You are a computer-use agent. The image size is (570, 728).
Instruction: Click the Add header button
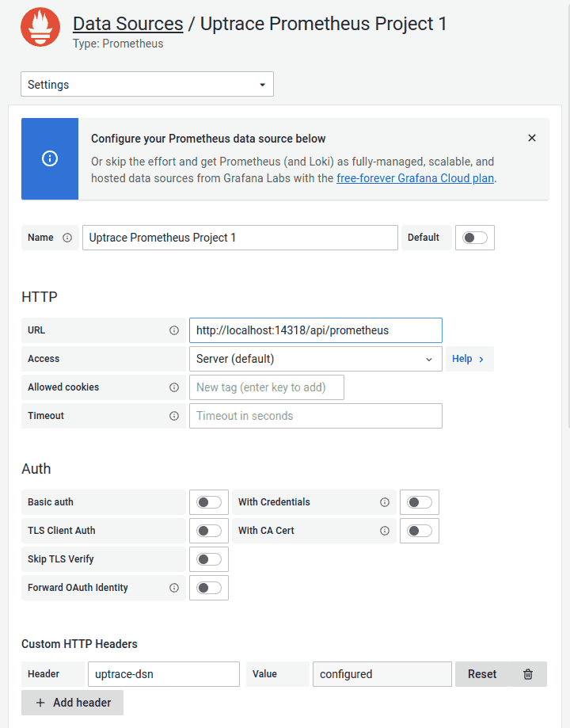[x=73, y=703]
